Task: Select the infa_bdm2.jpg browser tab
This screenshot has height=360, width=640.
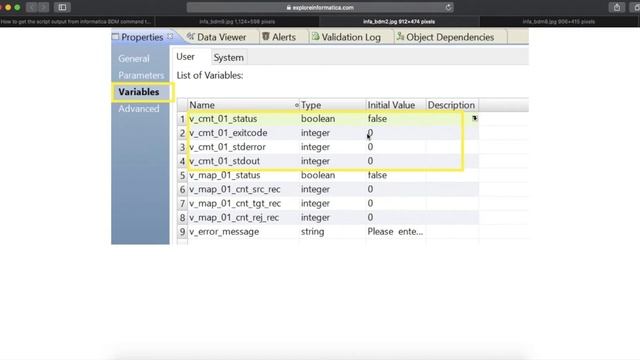Action: click(399, 21)
